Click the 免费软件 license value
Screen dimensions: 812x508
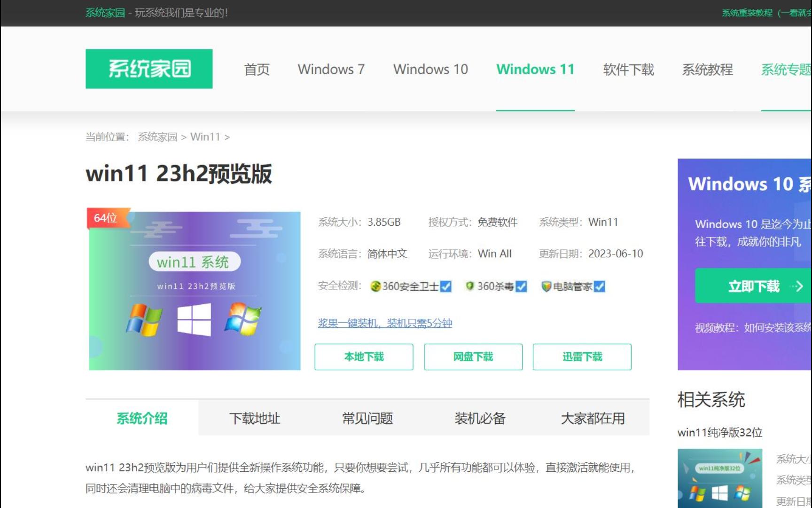(x=498, y=222)
